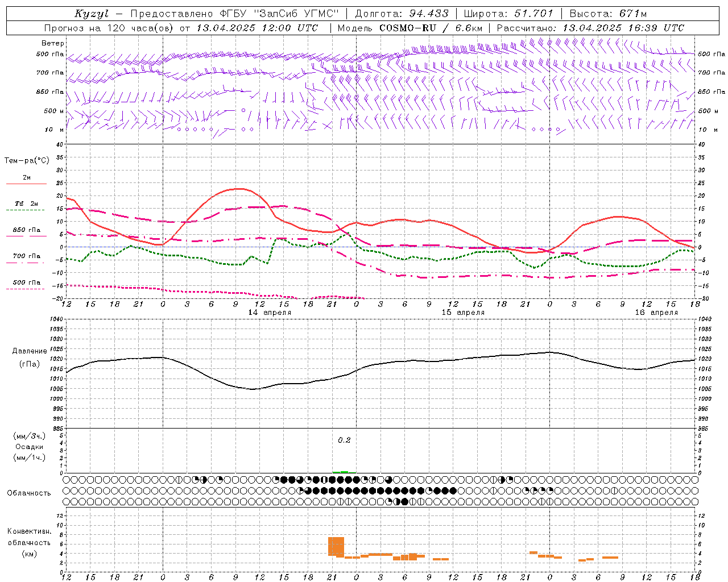Click the Kyzyl station title
Screen dimensions: 728x582
pos(92,14)
